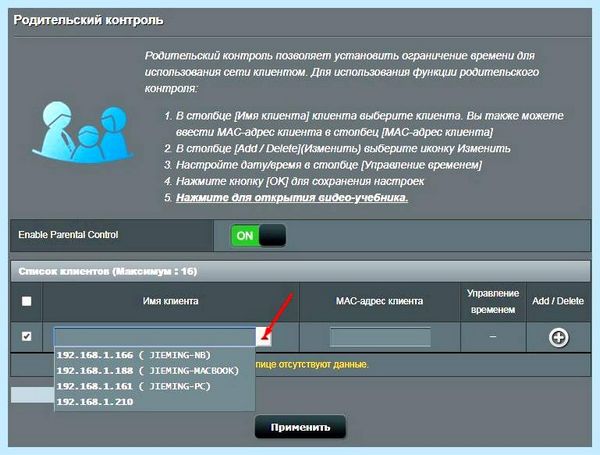Click the Родительский контроль page title
Screen dimensions: 600x455
coord(88,20)
